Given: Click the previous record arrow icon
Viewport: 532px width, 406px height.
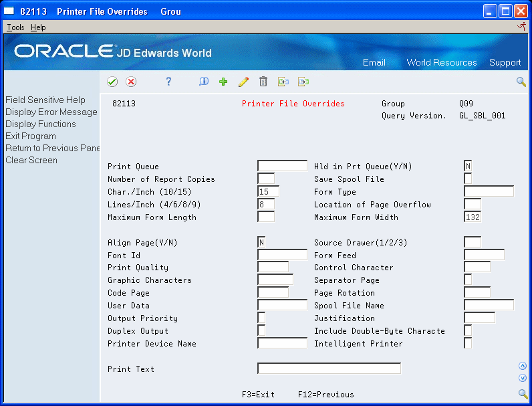Looking at the screenshot, I should click(x=283, y=82).
